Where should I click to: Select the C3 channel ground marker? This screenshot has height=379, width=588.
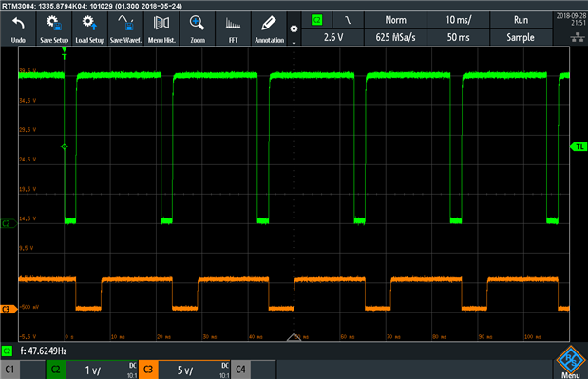point(9,309)
